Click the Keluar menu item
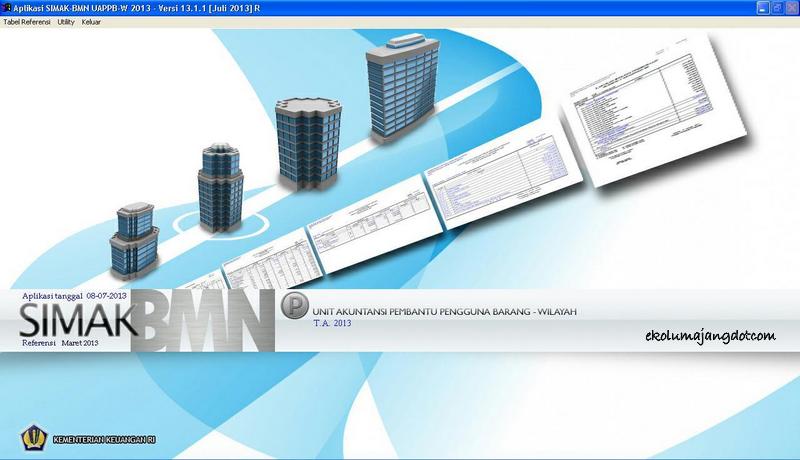Screen dimensions: 800x460 coord(91,21)
